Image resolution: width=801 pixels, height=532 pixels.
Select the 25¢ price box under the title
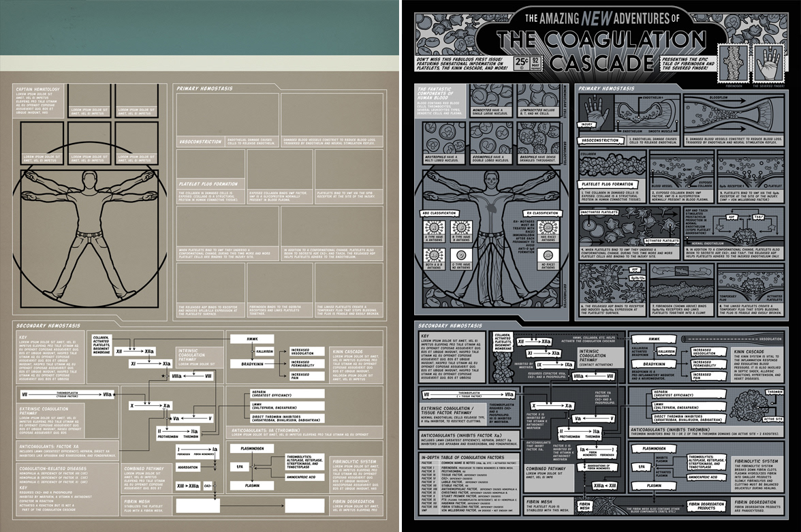(521, 63)
